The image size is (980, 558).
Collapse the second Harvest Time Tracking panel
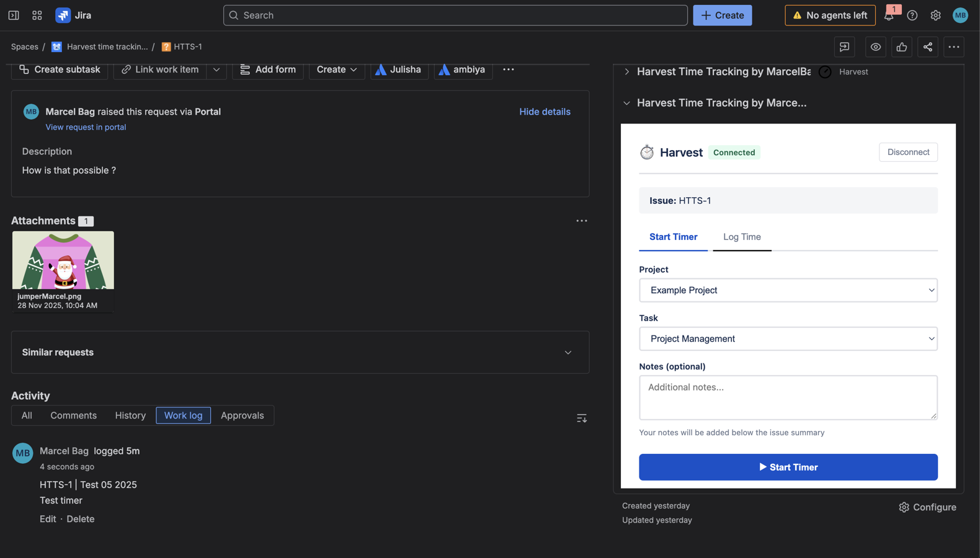click(627, 103)
